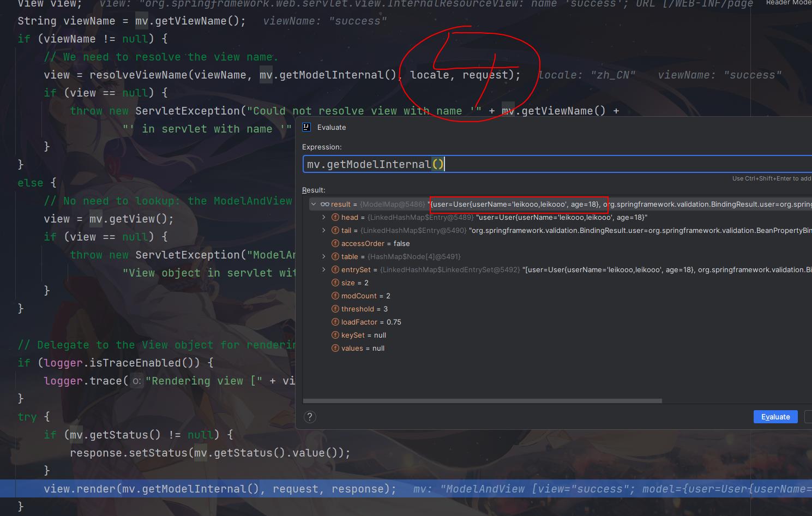
Task: Expand the head LinkedHashMap entry
Action: pyautogui.click(x=324, y=218)
